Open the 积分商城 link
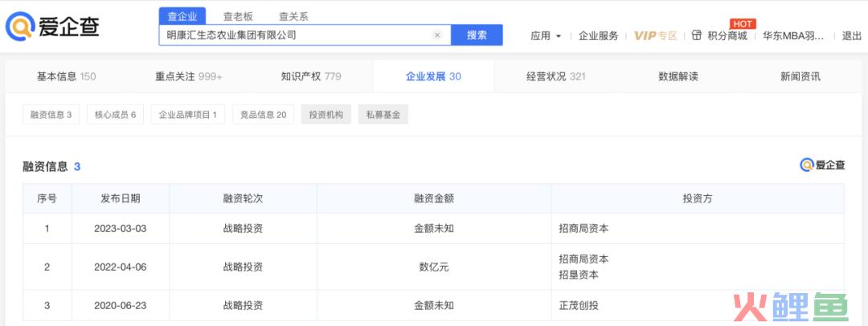The height and width of the screenshot is (326, 868). (727, 36)
